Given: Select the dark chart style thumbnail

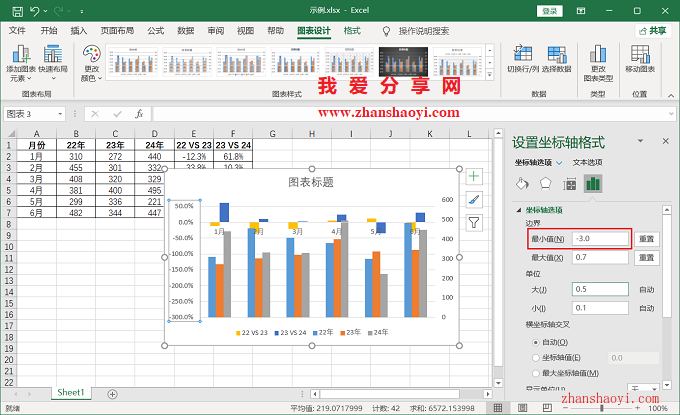Looking at the screenshot, I should 403,62.
